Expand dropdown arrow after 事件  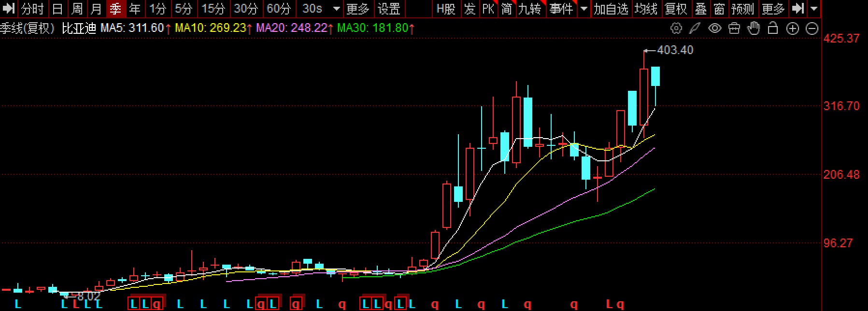click(x=584, y=9)
